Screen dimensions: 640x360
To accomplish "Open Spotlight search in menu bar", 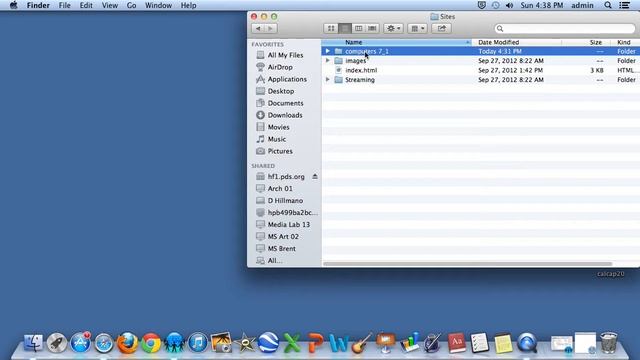I will [608, 5].
